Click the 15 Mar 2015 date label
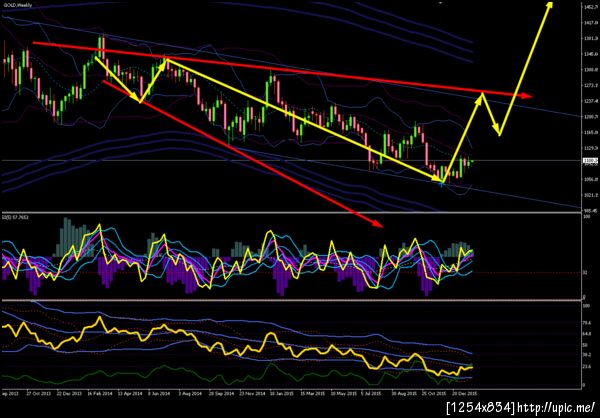This screenshot has width=600, height=418. click(312, 393)
